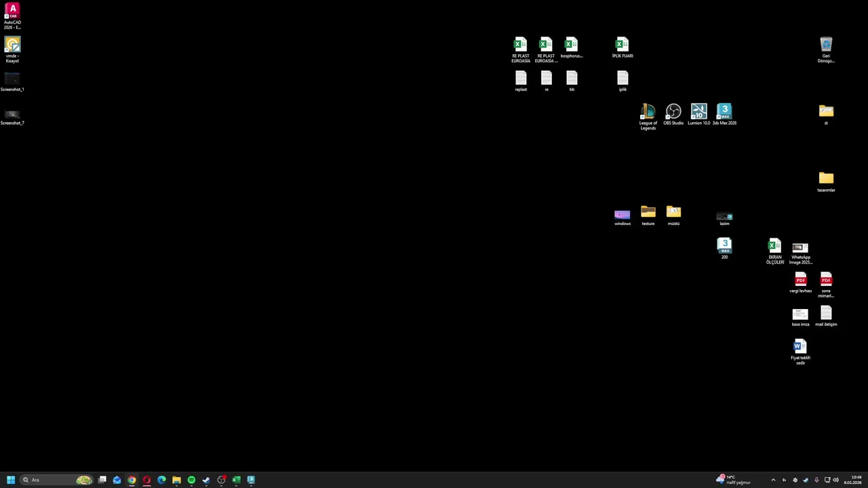868x488 pixels.
Task: Open OBS Studio from the taskbar
Action: coord(221,480)
